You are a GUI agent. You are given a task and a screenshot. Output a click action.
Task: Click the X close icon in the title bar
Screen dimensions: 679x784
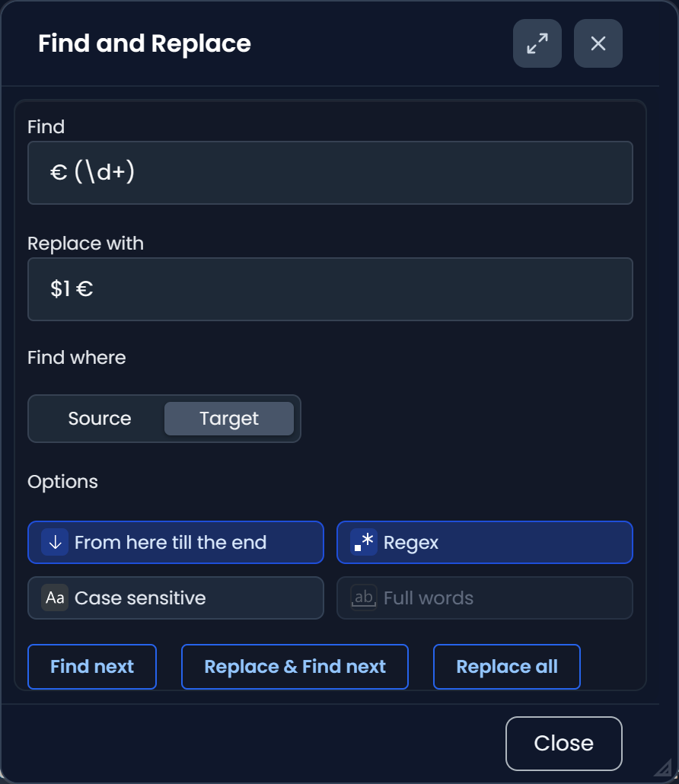click(598, 43)
